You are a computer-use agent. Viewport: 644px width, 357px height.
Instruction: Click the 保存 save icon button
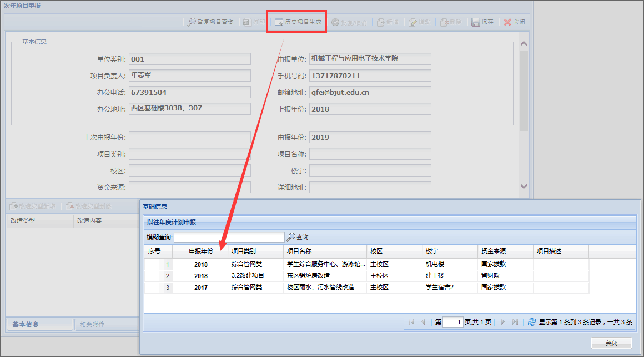[x=482, y=22]
